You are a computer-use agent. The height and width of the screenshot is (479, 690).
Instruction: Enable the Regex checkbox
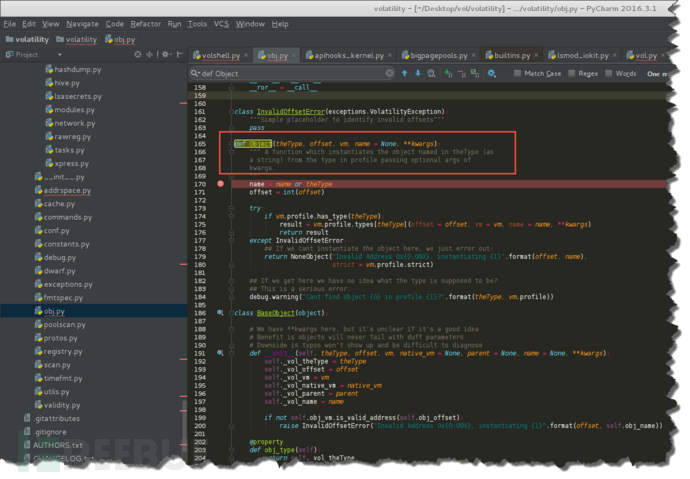(x=571, y=73)
